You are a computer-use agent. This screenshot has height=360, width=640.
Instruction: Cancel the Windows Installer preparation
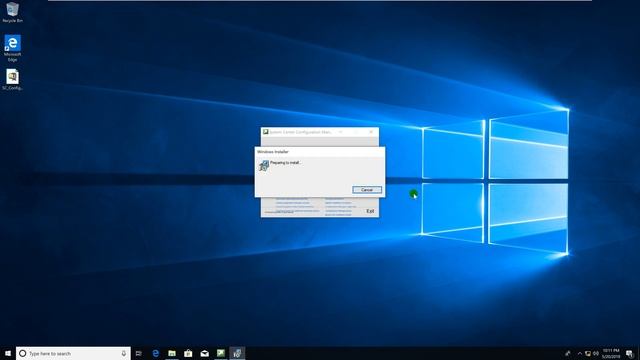[x=367, y=190]
